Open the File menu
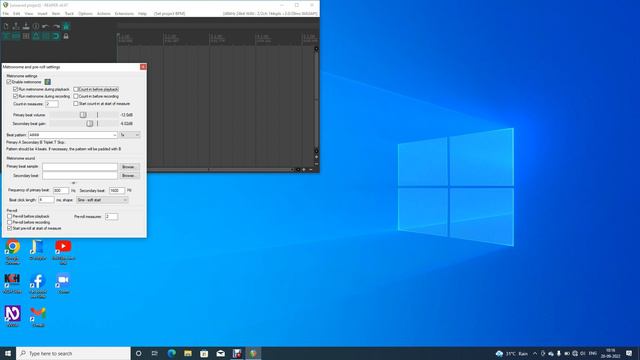Image resolution: width=640 pixels, height=360 pixels. click(6, 13)
